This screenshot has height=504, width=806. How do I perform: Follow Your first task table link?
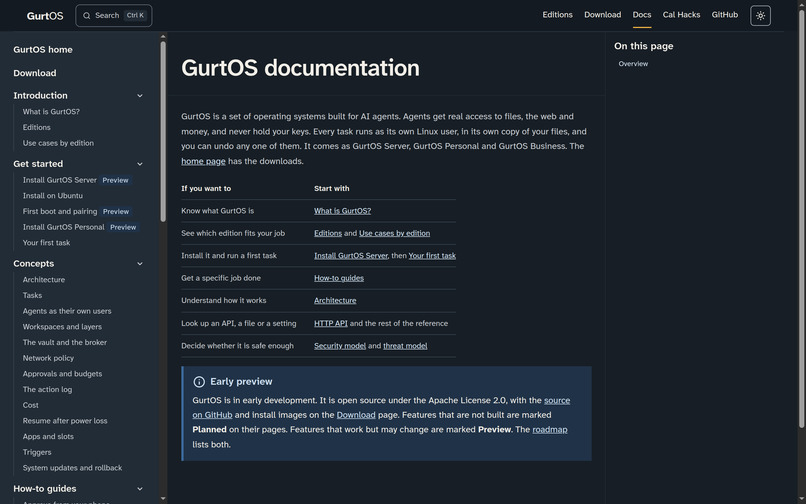[x=432, y=256]
